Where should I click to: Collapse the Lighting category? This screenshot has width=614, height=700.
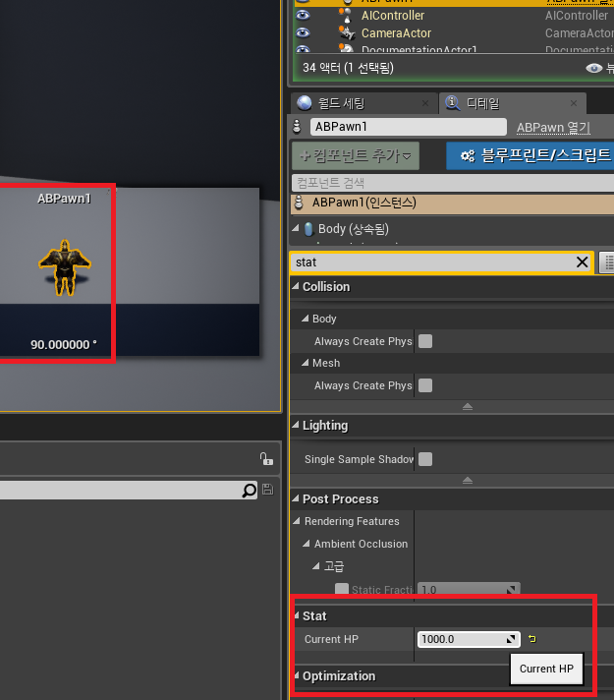tap(296, 425)
